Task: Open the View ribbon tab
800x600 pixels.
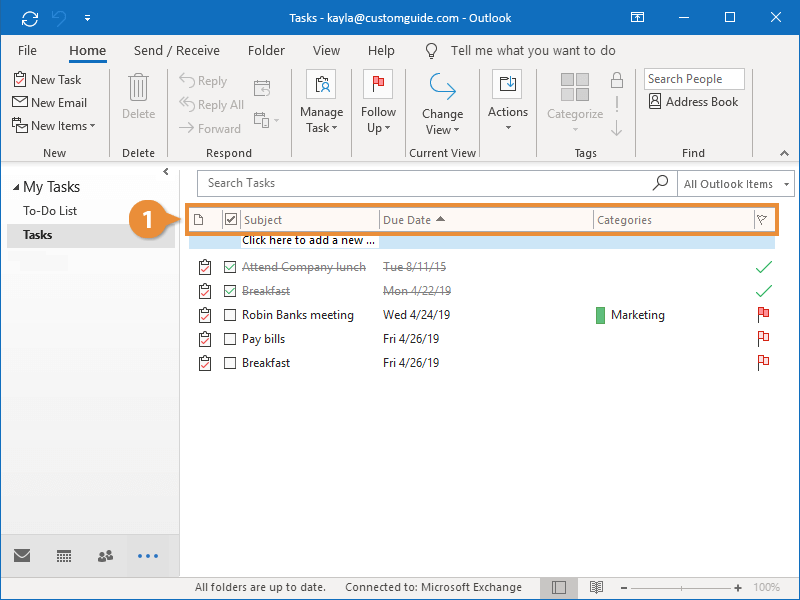Action: click(x=326, y=51)
